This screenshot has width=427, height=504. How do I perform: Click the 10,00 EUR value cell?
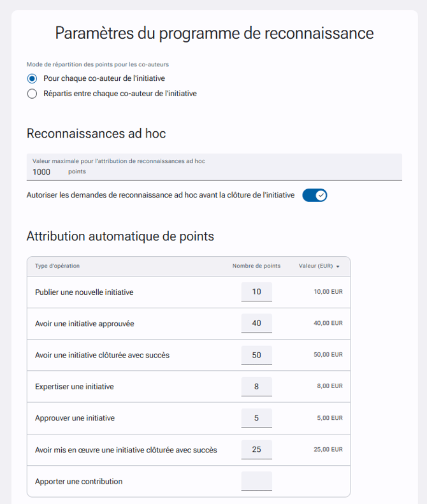[x=328, y=292]
